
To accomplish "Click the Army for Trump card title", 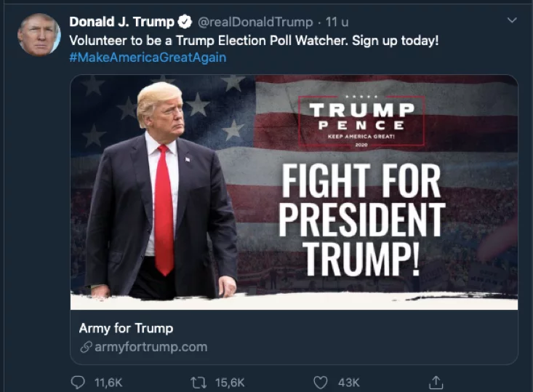I will pyautogui.click(x=126, y=329).
